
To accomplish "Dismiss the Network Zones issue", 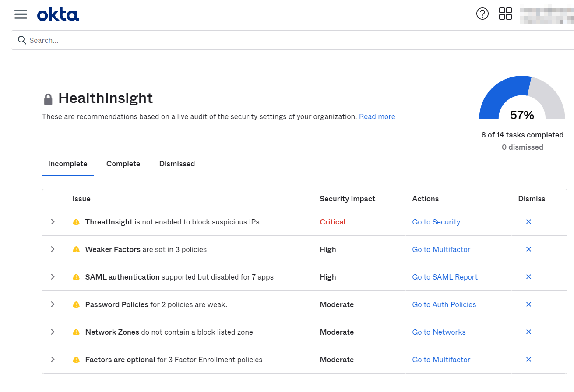I will pyautogui.click(x=528, y=332).
